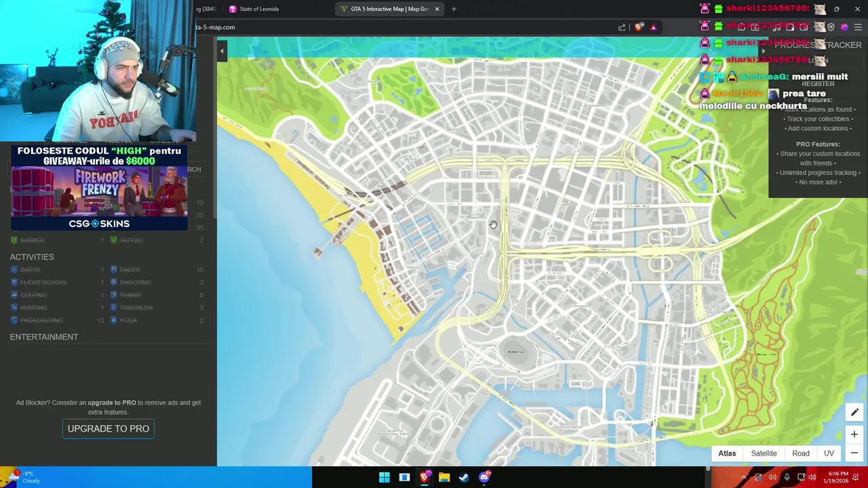
Task: Open the browser hamburger menu
Action: click(858, 27)
